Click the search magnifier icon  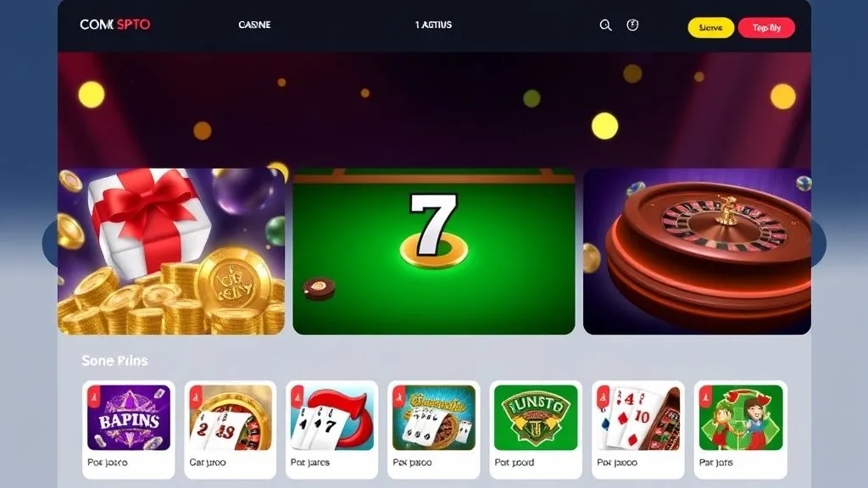(x=605, y=25)
